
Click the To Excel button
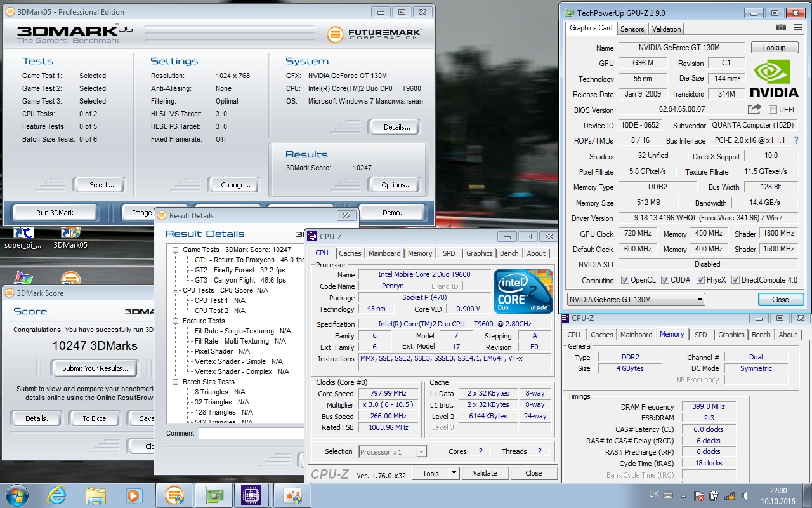(x=95, y=418)
